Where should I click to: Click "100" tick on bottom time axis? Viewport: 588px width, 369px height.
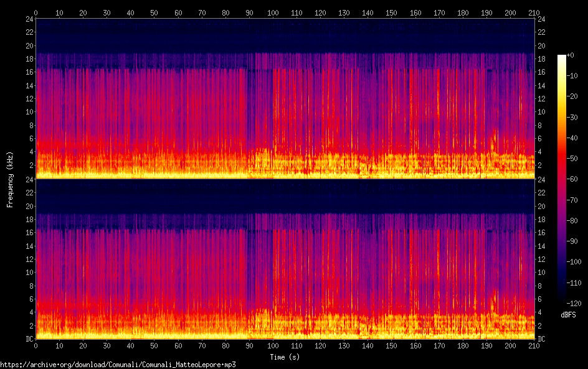[x=273, y=346]
